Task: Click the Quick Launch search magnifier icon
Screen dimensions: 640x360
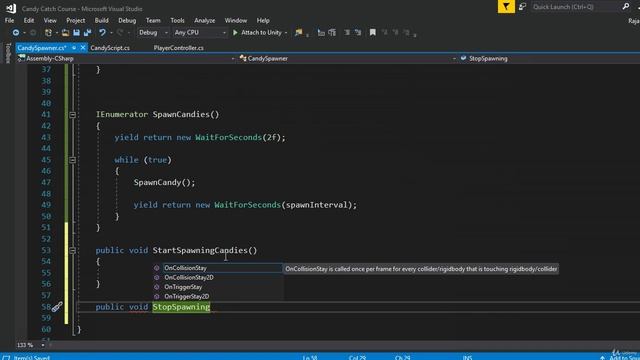Action: 626,7
